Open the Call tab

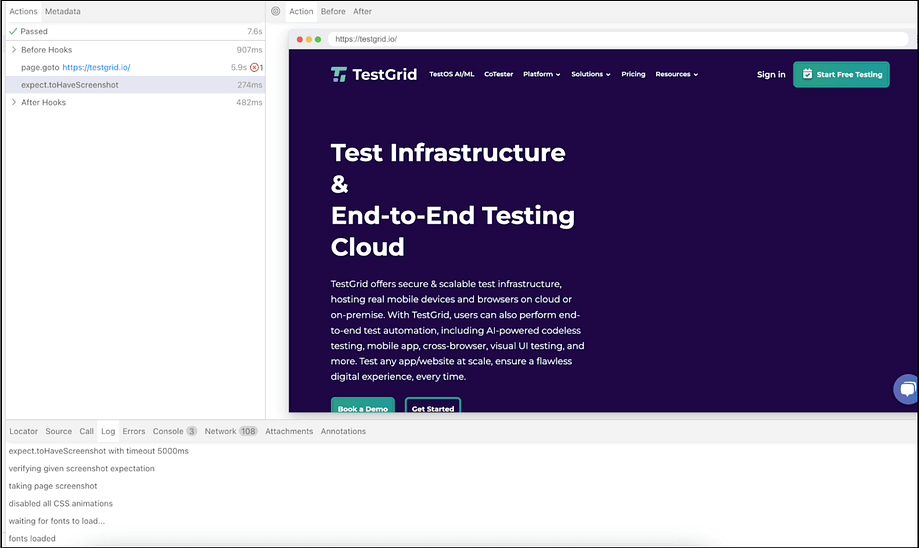pos(87,431)
